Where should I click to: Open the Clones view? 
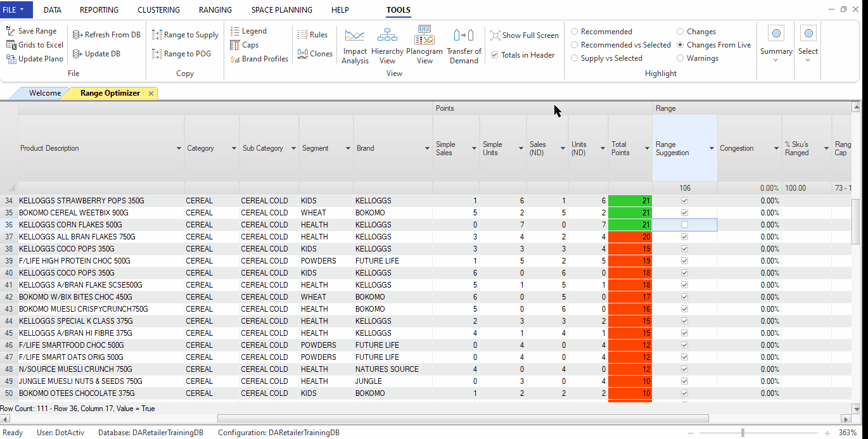click(316, 54)
